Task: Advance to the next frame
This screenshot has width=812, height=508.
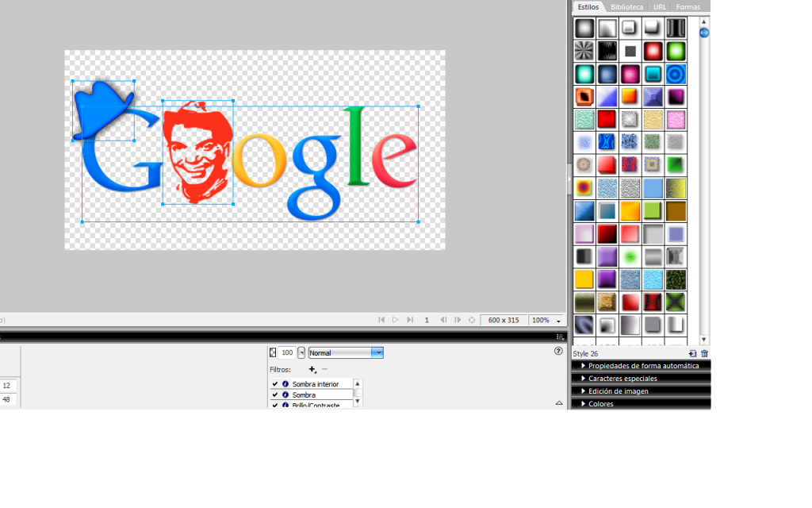Action: click(458, 320)
